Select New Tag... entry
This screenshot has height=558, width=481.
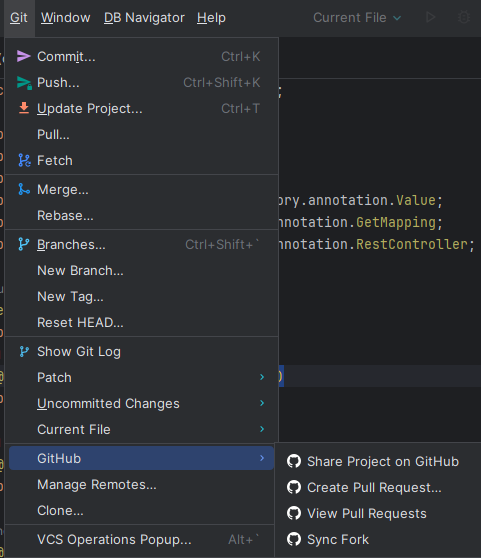tap(141, 296)
